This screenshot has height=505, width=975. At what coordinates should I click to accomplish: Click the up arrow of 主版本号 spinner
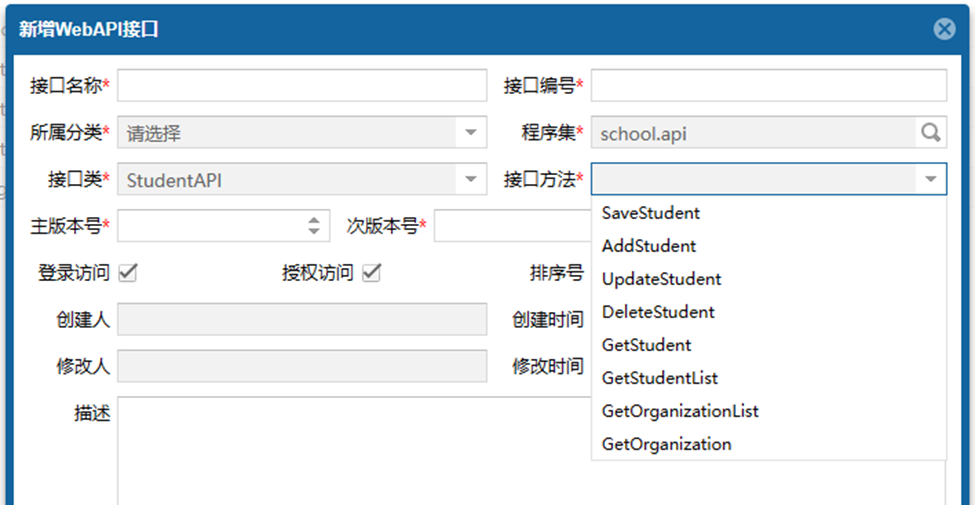point(314,220)
